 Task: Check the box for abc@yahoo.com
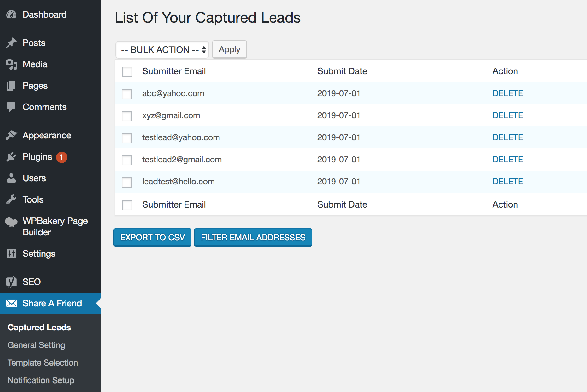127,94
